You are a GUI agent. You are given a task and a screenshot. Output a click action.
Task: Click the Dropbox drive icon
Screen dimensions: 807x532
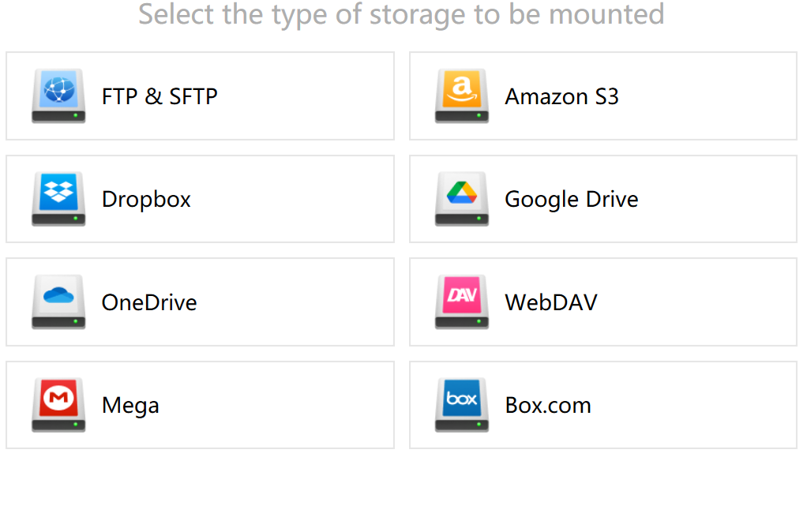point(58,199)
